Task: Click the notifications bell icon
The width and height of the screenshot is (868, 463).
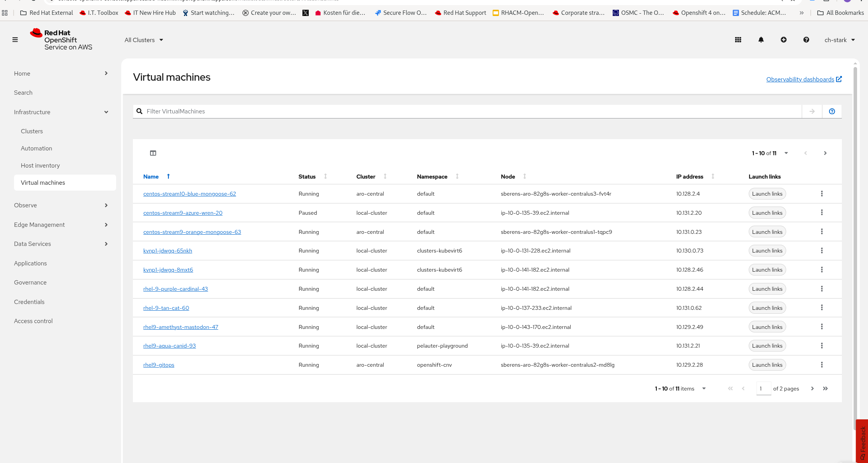Action: 761,40
